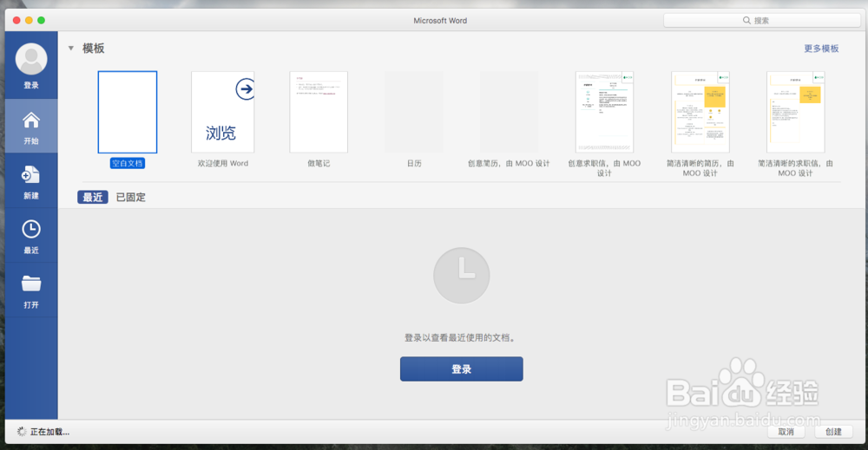Viewport: 868px width, 450px height.
Task: Click the large grey clock placeholder icon
Action: click(x=461, y=276)
